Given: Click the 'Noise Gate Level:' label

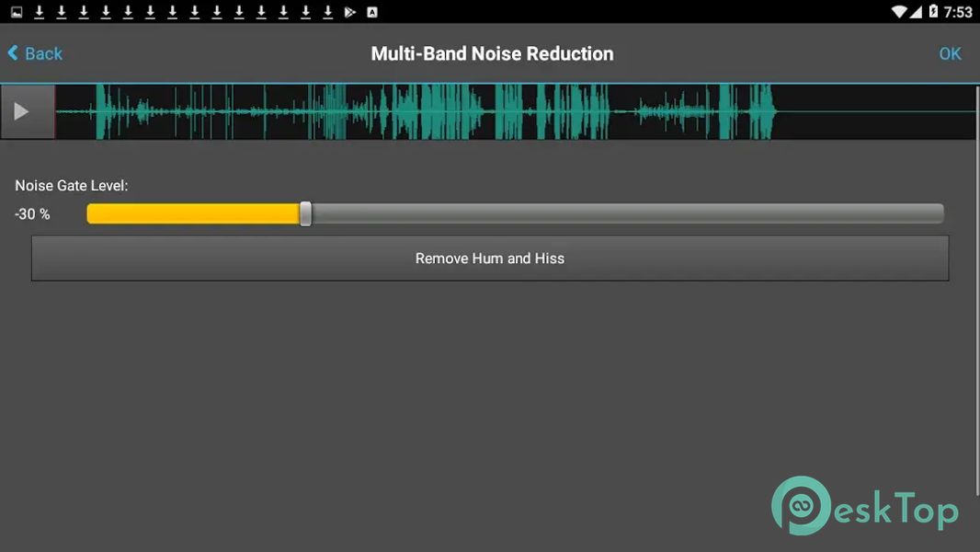Looking at the screenshot, I should point(72,186).
